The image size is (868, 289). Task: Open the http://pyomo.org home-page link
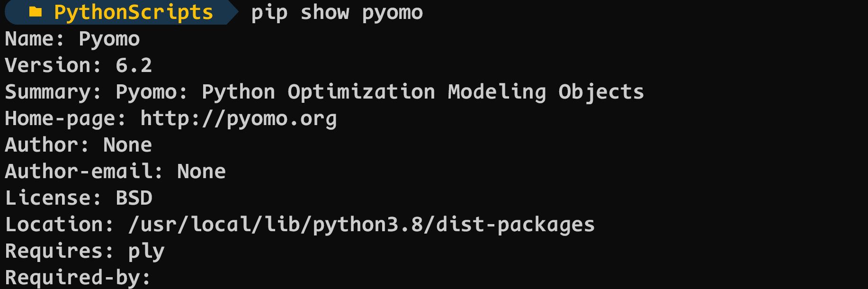click(x=238, y=118)
